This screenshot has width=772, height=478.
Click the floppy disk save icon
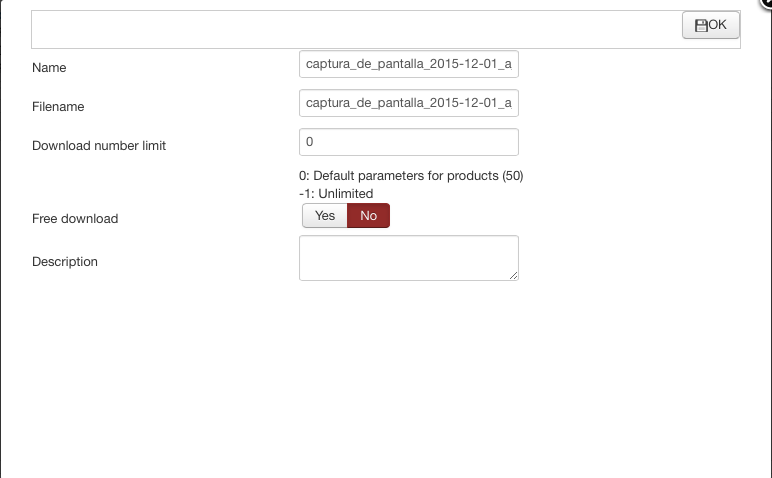701,26
